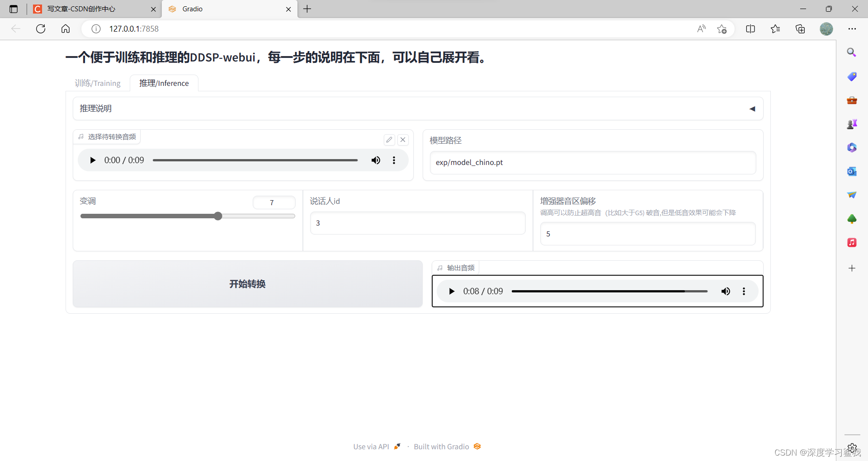Edit the input audio using the pencil icon

click(389, 140)
